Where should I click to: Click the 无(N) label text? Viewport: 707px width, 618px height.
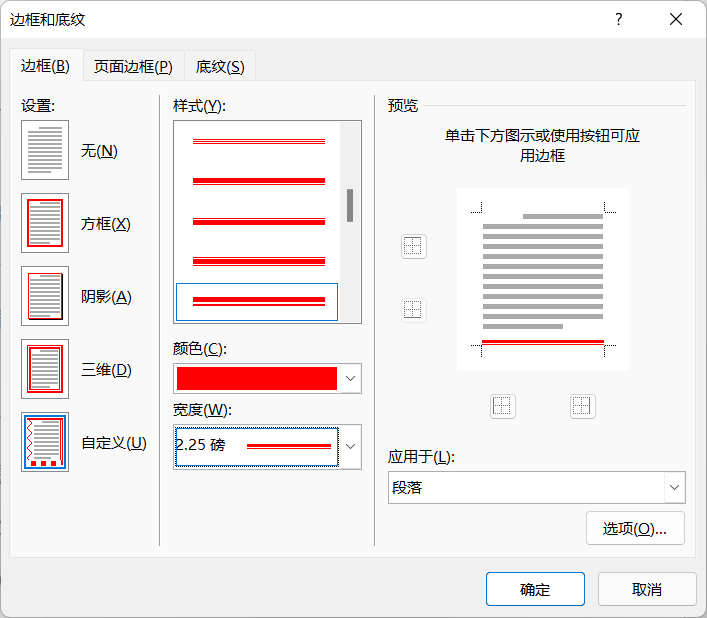point(99,151)
